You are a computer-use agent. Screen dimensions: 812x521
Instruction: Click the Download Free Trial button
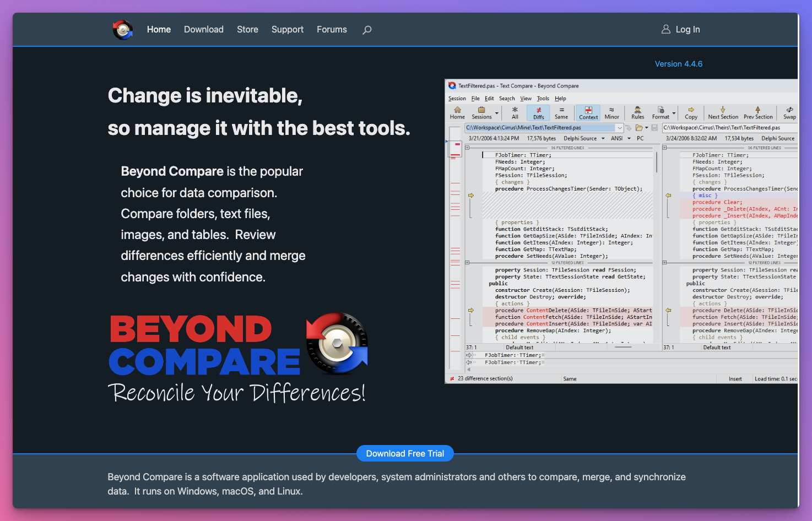tap(405, 454)
